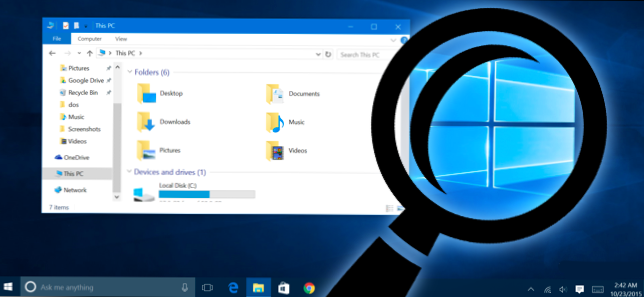This screenshot has width=644, height=297.
Task: Collapse the Folders (6) group
Action: click(130, 72)
